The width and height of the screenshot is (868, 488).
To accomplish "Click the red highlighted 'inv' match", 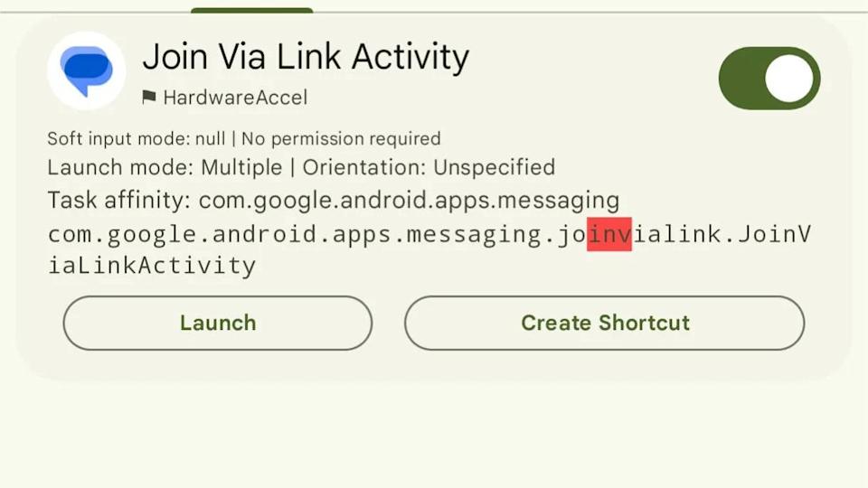I will pyautogui.click(x=609, y=234).
